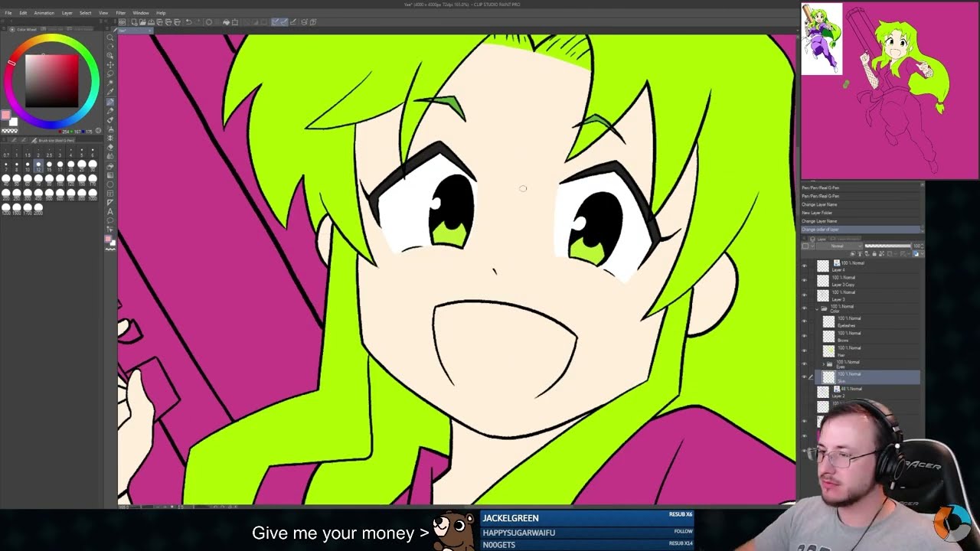Viewport: 980px width, 551px height.
Task: Hide the Skin layer
Action: (x=804, y=377)
